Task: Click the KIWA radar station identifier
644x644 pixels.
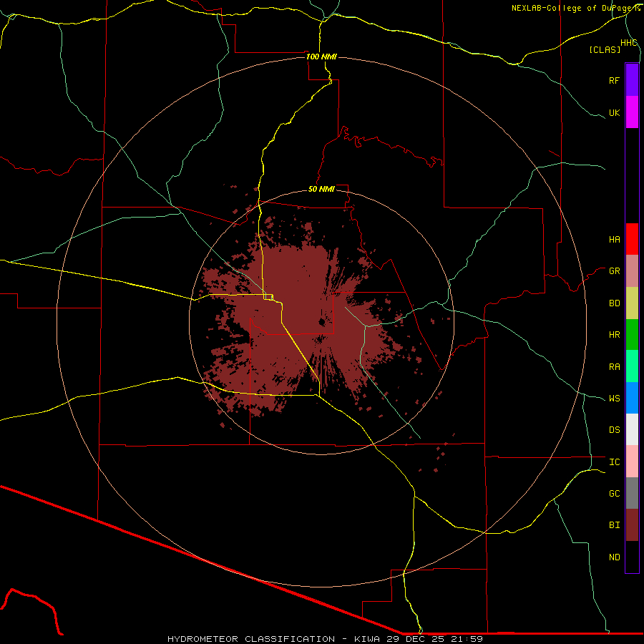Action: pos(367,639)
